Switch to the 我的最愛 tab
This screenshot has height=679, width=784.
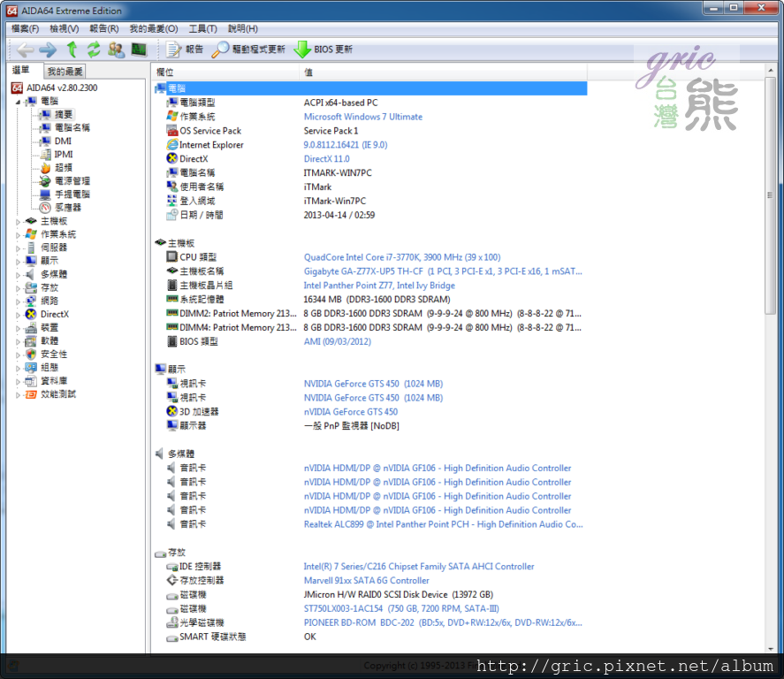pyautogui.click(x=65, y=72)
